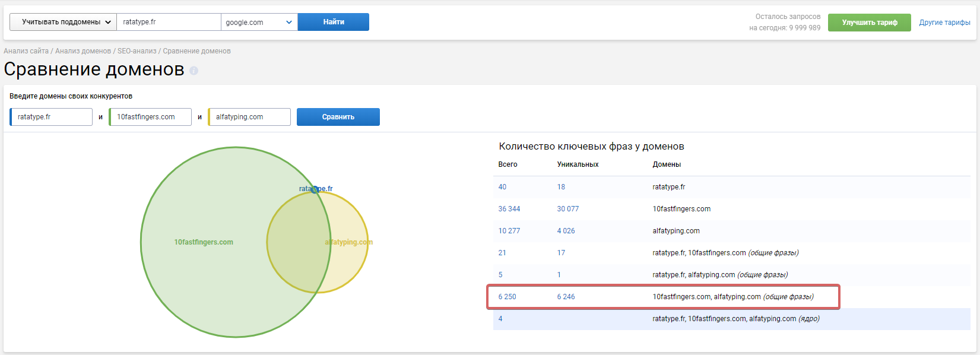Image resolution: width=980 pixels, height=355 pixels.
Task: Click the blue 'Сравнить' button
Action: pyautogui.click(x=338, y=117)
